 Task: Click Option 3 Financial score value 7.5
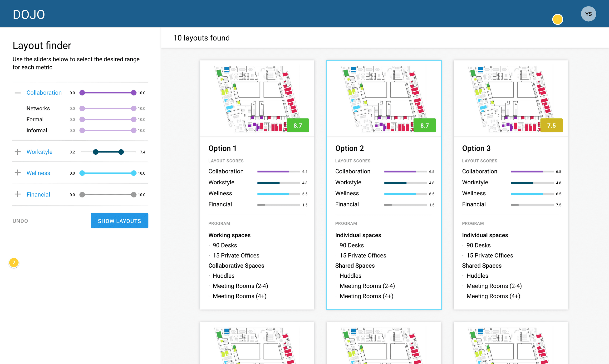click(x=559, y=205)
